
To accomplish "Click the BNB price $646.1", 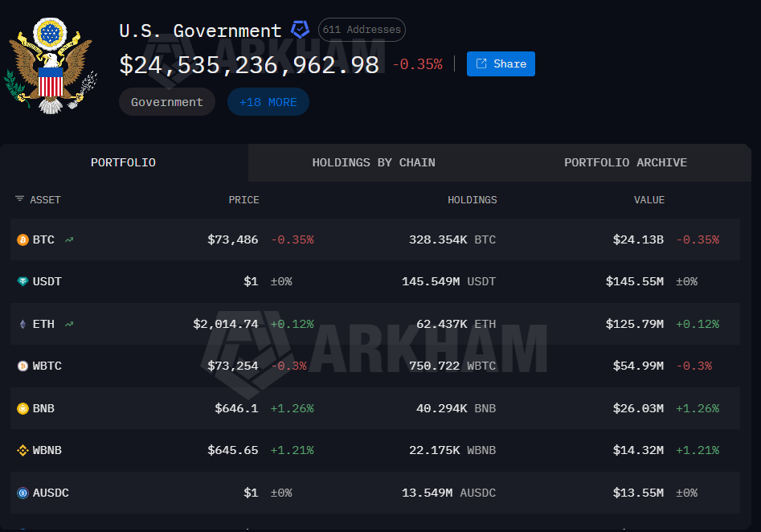I will point(237,409).
